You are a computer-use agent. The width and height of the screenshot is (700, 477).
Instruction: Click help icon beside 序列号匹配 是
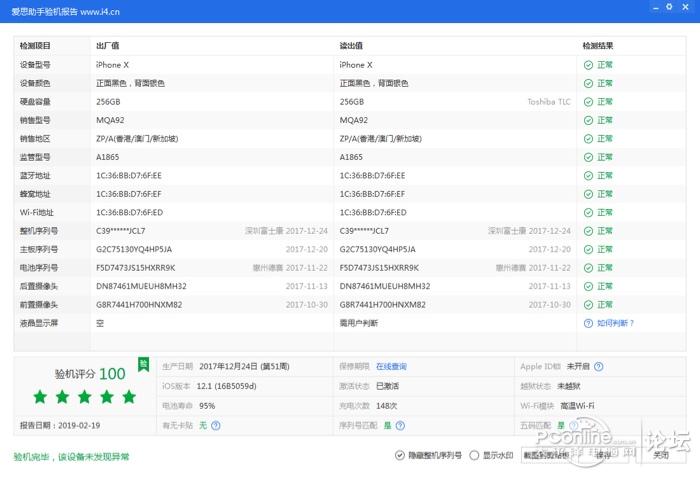[x=400, y=426]
